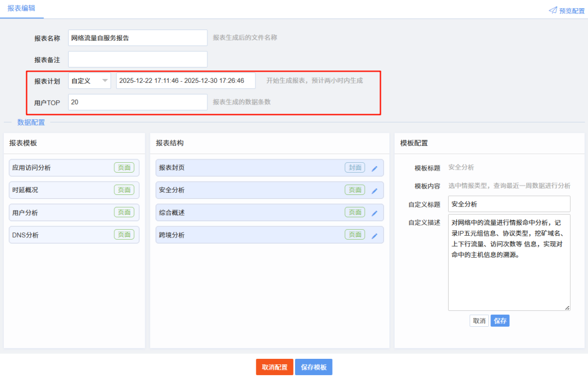Switch to the 报表编辑 tab

(21, 8)
